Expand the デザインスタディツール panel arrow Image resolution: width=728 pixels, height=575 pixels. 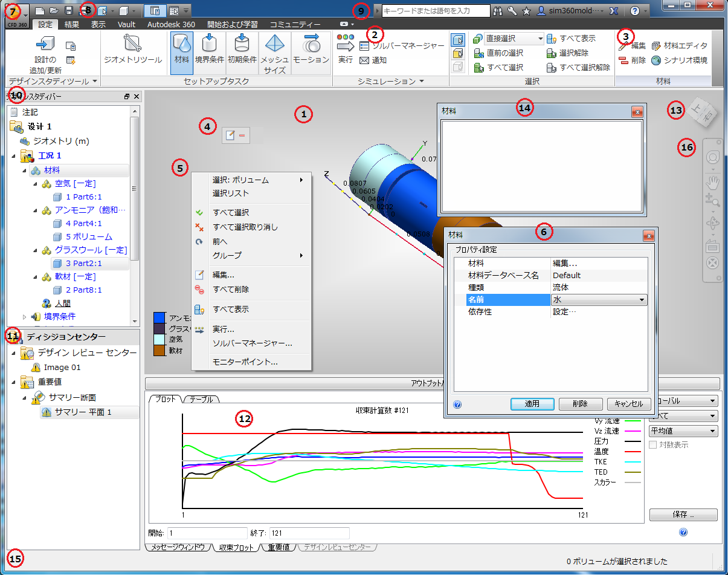coord(95,81)
